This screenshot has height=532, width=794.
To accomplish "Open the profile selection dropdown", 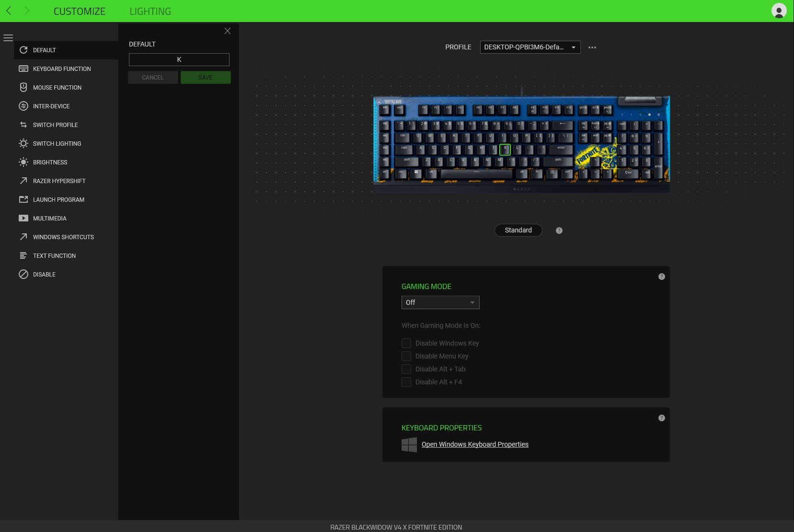I will click(530, 47).
